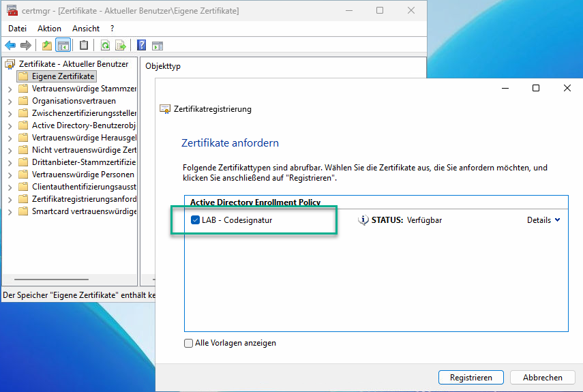583x392 pixels.
Task: Open the Ansicht menu
Action: 86,29
